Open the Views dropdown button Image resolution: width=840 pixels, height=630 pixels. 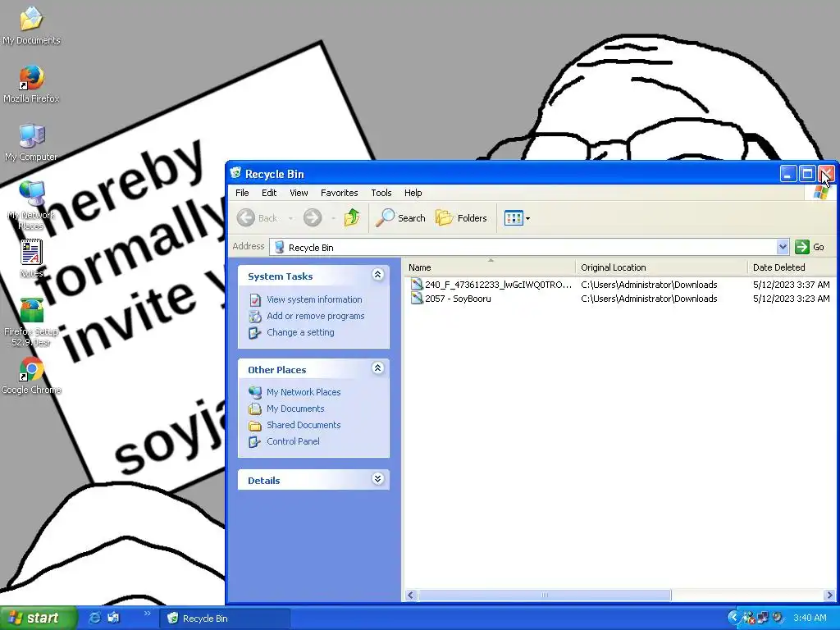pyautogui.click(x=517, y=218)
